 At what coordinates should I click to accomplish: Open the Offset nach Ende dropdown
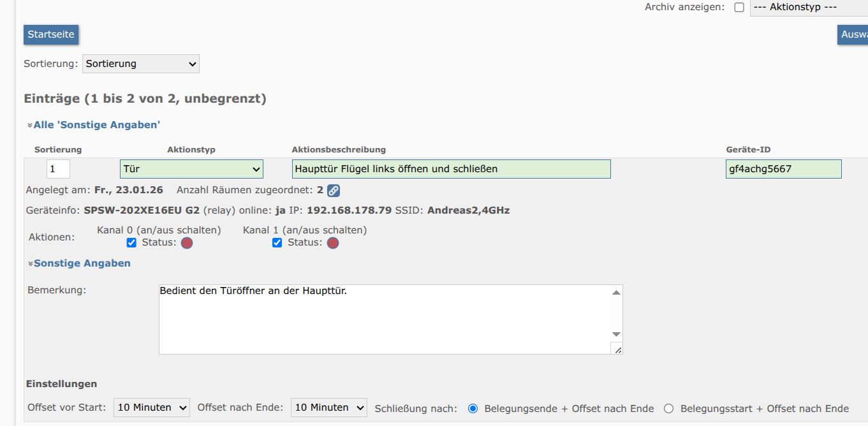coord(329,408)
